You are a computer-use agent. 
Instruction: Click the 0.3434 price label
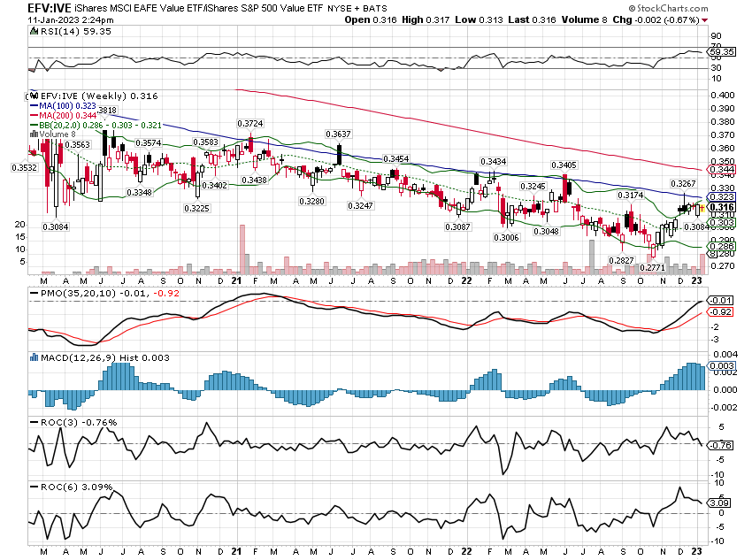494,162
